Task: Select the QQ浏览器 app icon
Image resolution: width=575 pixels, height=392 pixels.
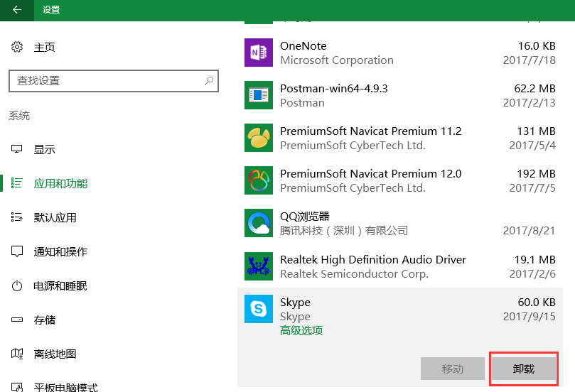Action: (x=259, y=223)
